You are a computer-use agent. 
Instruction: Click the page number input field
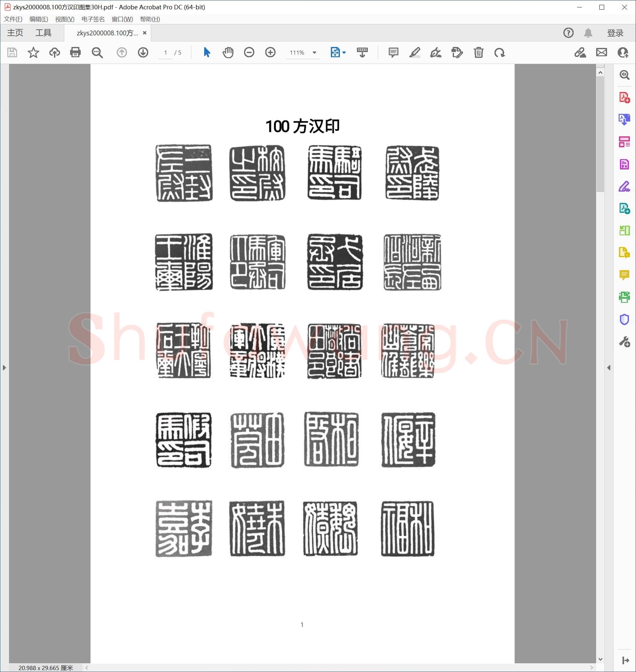click(166, 52)
